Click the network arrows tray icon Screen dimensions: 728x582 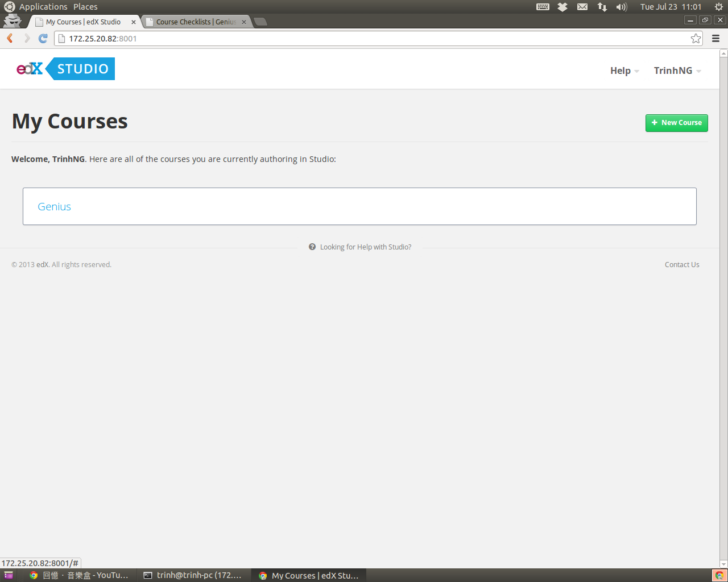pyautogui.click(x=602, y=7)
